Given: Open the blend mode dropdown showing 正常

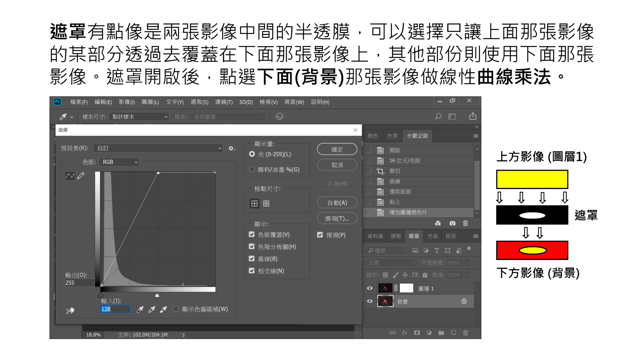Looking at the screenshot, I should (x=391, y=262).
